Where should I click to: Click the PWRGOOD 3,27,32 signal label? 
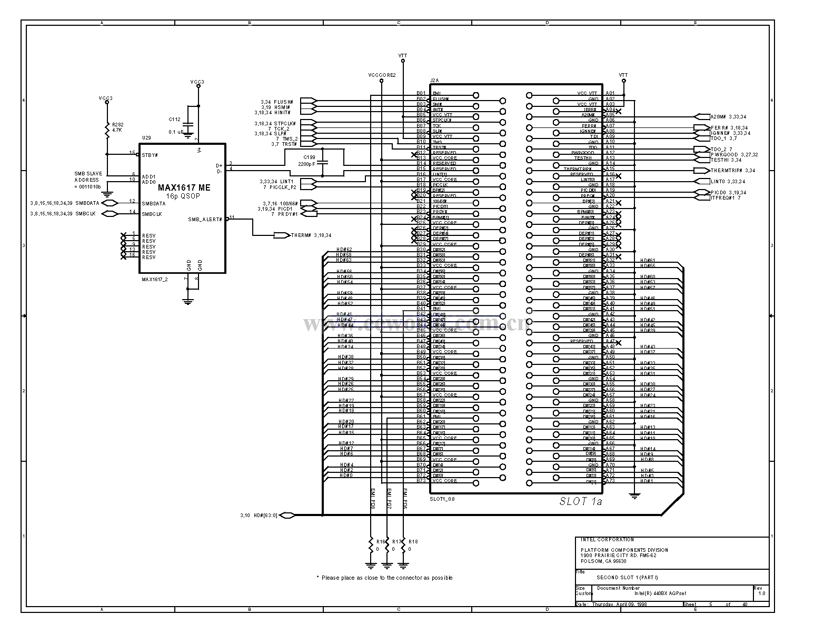click(x=734, y=155)
